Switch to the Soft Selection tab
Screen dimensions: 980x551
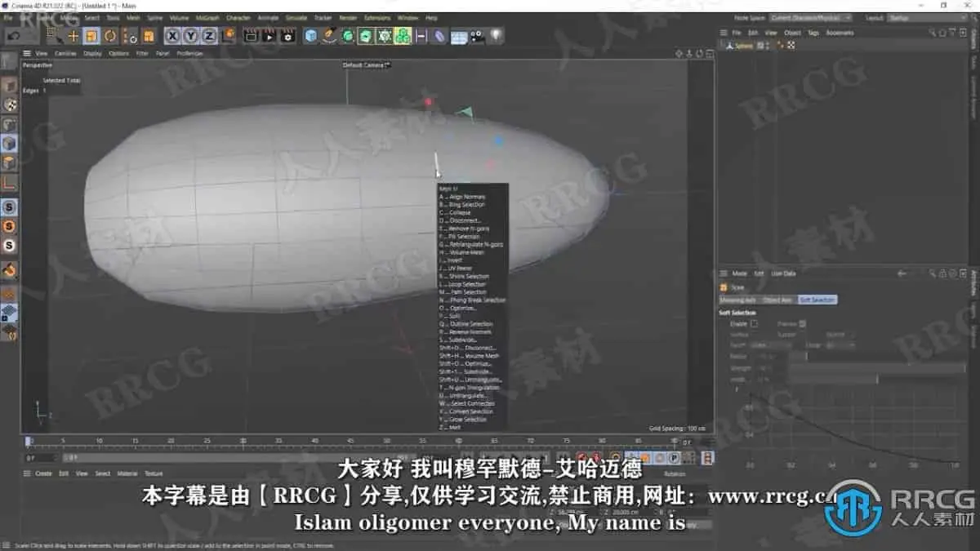coord(817,300)
